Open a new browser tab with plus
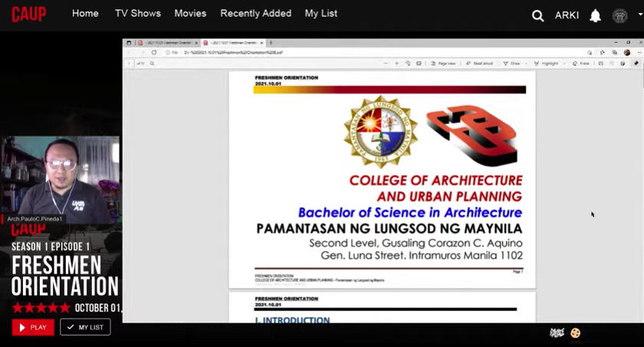This screenshot has width=644, height=347. (271, 43)
